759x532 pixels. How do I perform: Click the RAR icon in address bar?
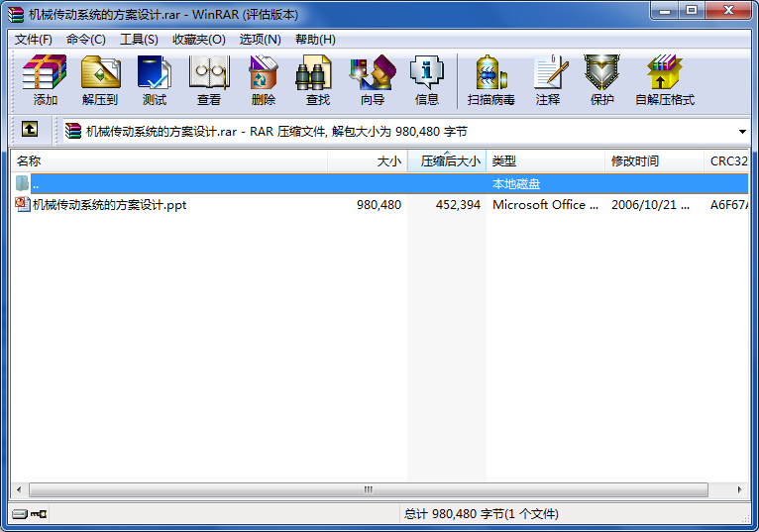pyautogui.click(x=73, y=131)
